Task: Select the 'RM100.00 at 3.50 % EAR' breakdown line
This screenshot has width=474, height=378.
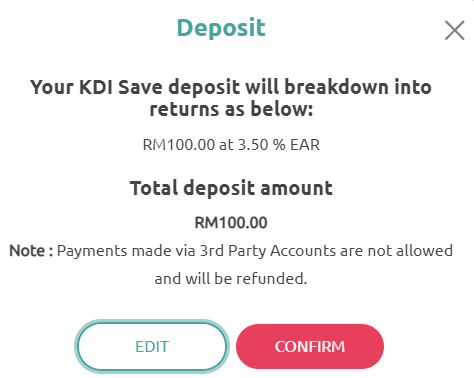Action: tap(231, 145)
